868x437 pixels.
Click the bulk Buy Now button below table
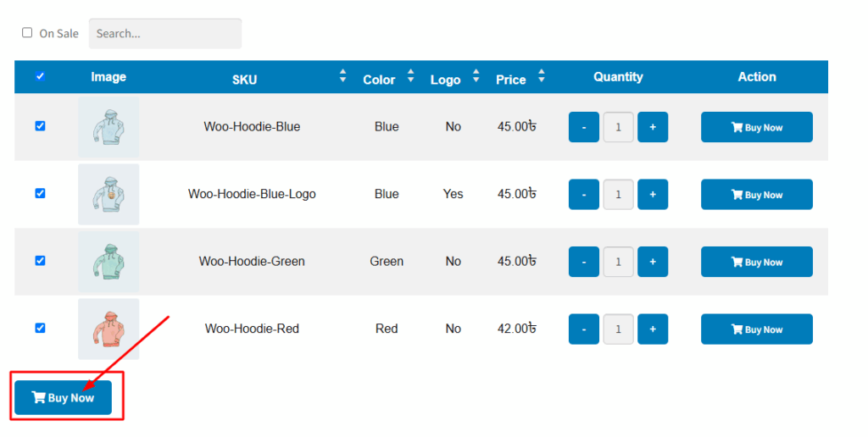(63, 397)
